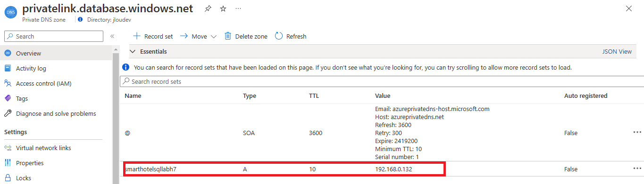Collapse the left menu with double chevron

[x=112, y=36]
